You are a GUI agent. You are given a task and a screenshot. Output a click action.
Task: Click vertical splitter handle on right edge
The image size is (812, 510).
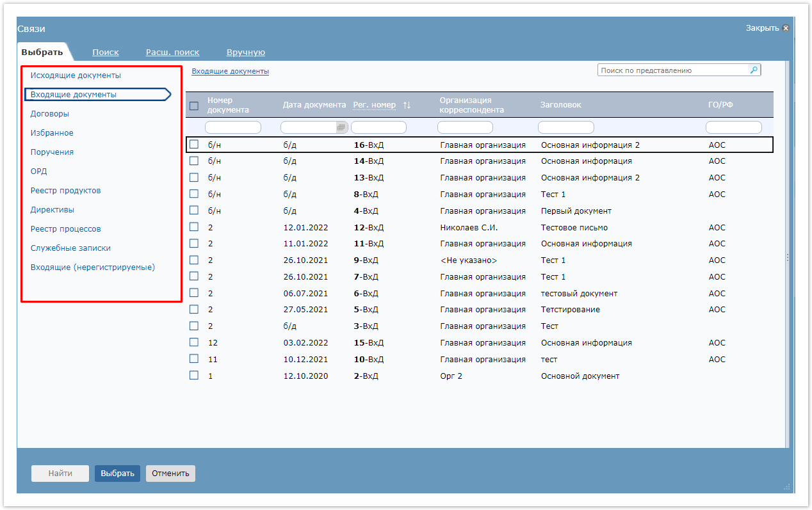click(x=788, y=257)
